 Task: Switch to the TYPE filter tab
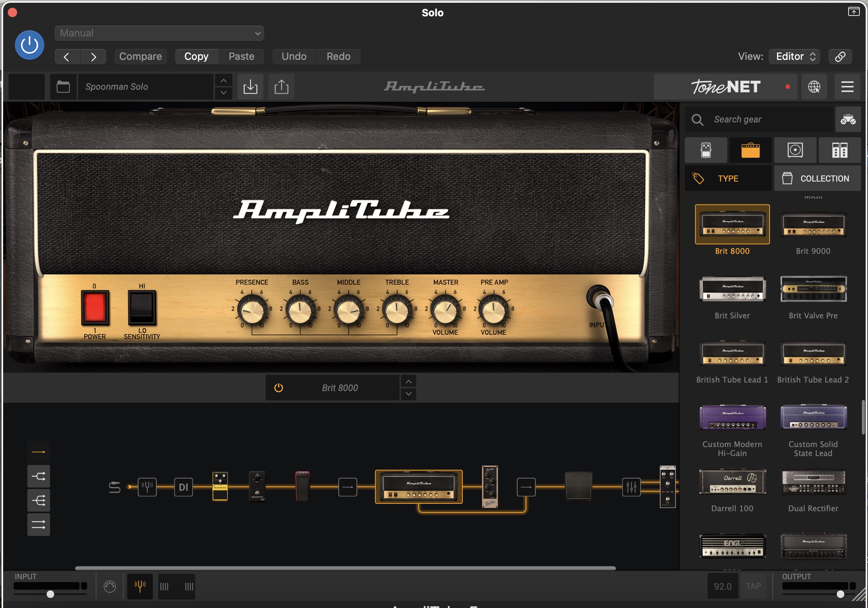(728, 178)
